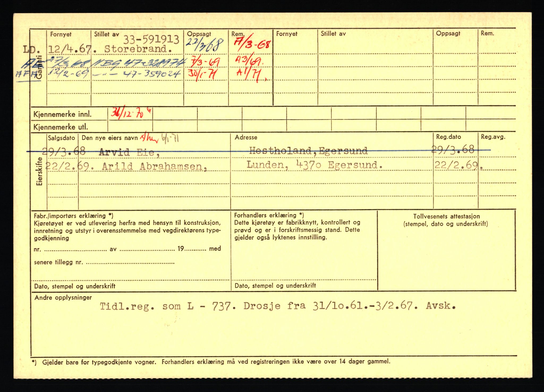The width and height of the screenshot is (544, 392).
Task: Click the typed text 'Drosje fra 31/1o.61.-3/2.67.'
Action: click(331, 306)
